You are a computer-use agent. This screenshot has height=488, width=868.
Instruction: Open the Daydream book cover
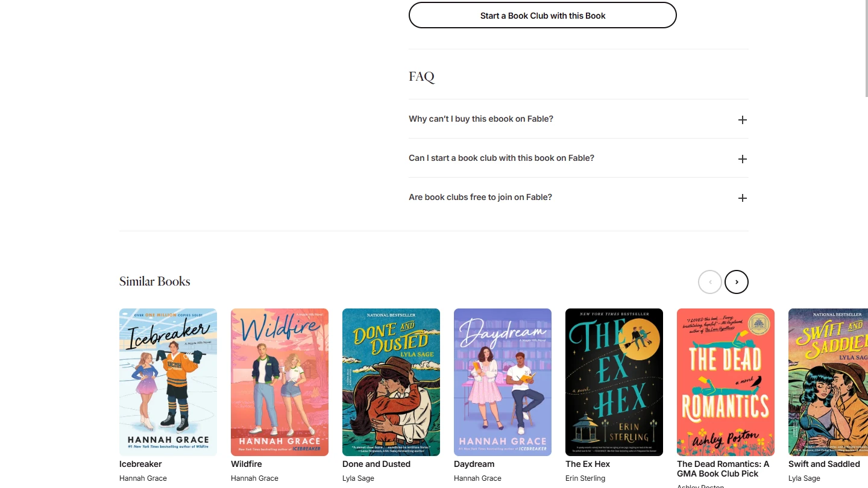[503, 382]
